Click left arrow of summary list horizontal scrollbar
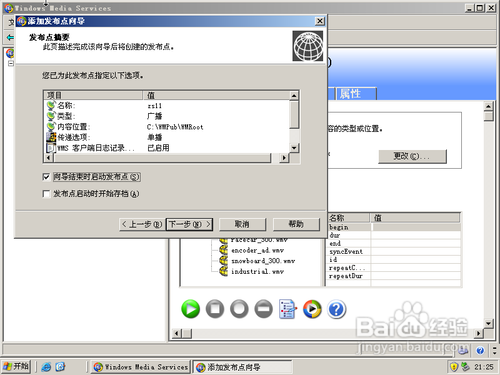Image resolution: width=500 pixels, height=375 pixels. pyautogui.click(x=49, y=158)
